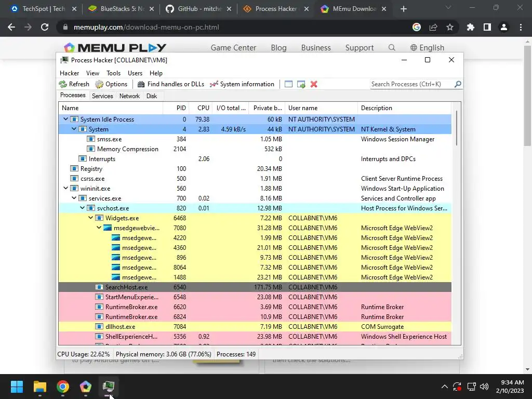This screenshot has height=399, width=532.
Task: Sort by Private bytes column header
Action: [267, 108]
